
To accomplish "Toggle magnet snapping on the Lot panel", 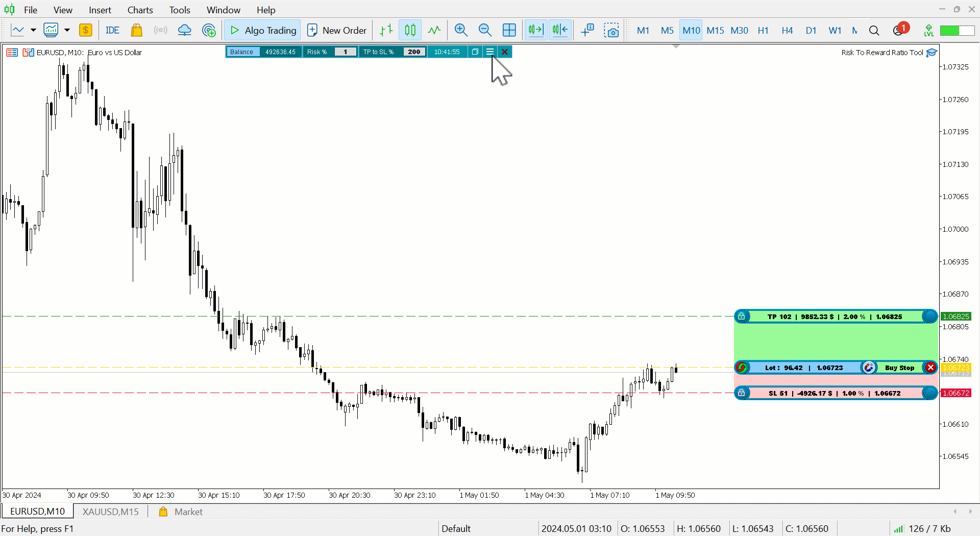I will pyautogui.click(x=868, y=367).
